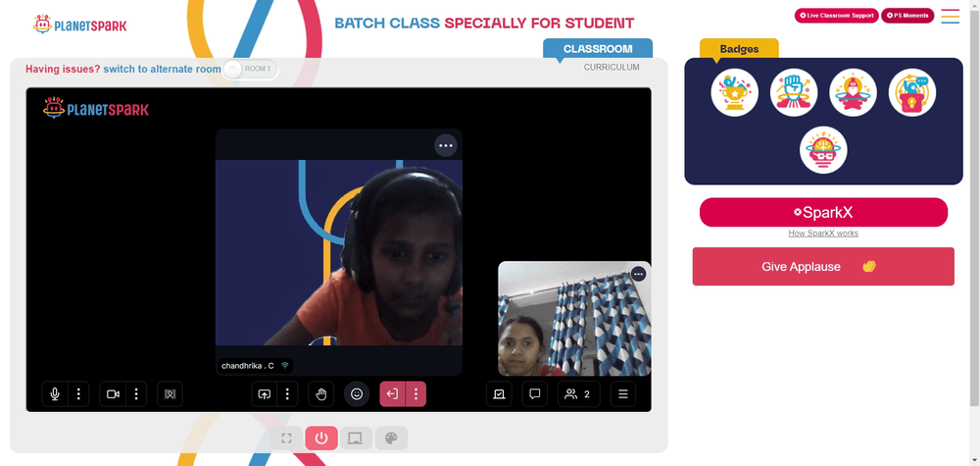Raise hand in the classroom
Image resolution: width=980 pixels, height=466 pixels.
[321, 394]
